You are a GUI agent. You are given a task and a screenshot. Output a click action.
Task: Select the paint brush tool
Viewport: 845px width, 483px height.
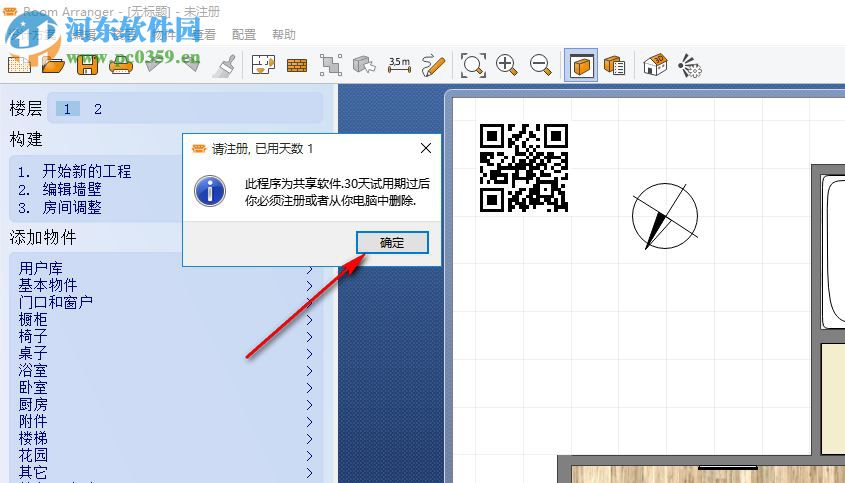click(224, 65)
